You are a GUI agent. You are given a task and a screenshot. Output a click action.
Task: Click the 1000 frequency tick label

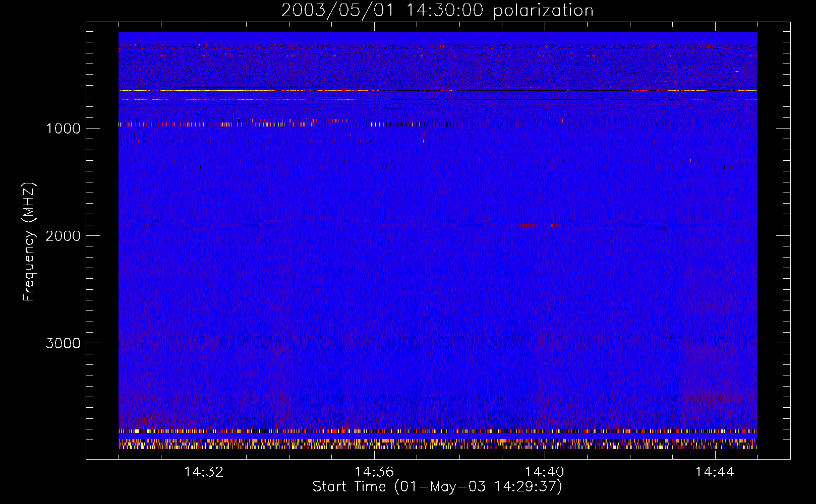pyautogui.click(x=63, y=129)
